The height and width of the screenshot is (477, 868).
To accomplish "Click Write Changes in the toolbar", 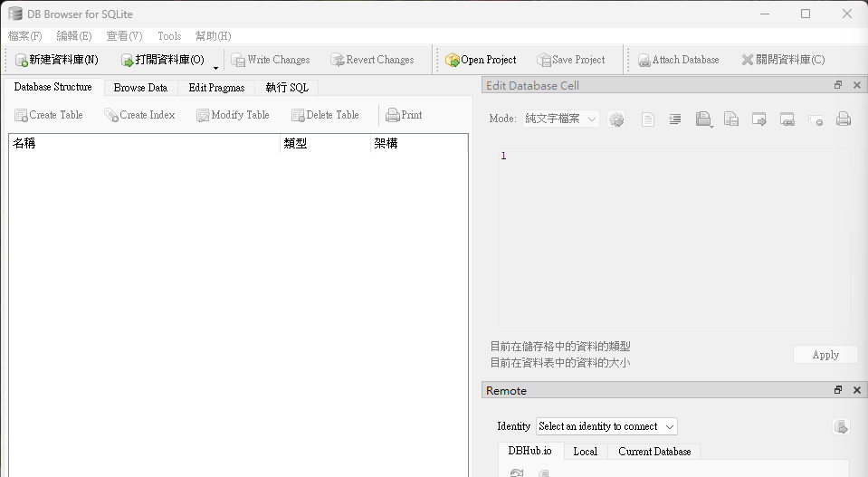I will point(270,60).
